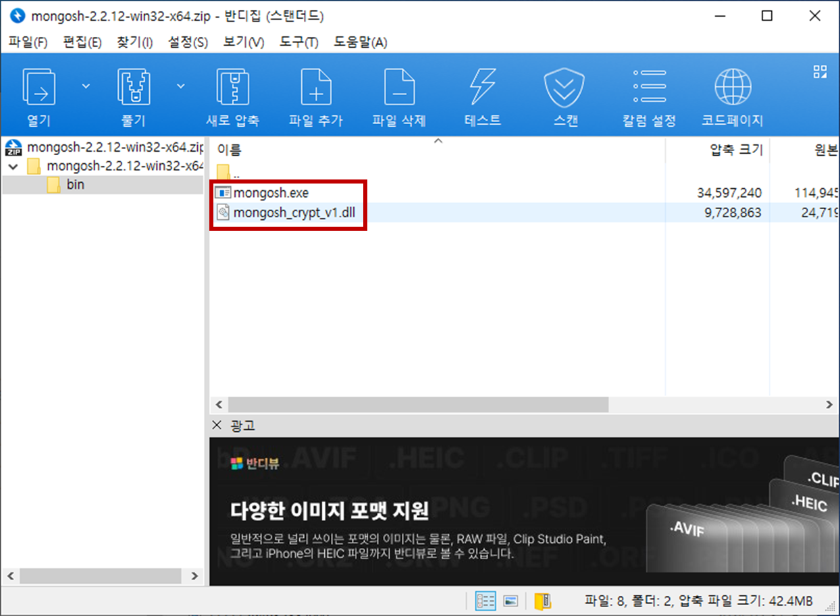
Task: Close the ad panel with the X
Action: coord(217,425)
